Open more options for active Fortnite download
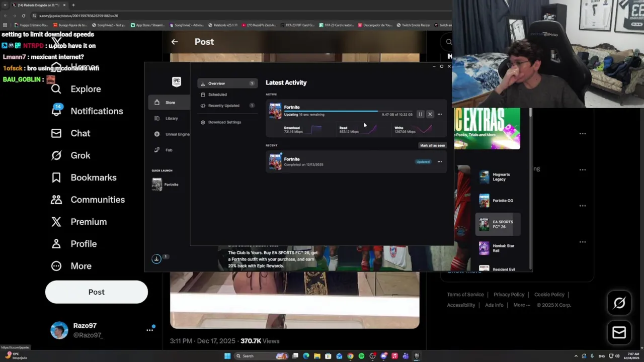Image resolution: width=644 pixels, height=362 pixels. tap(440, 114)
